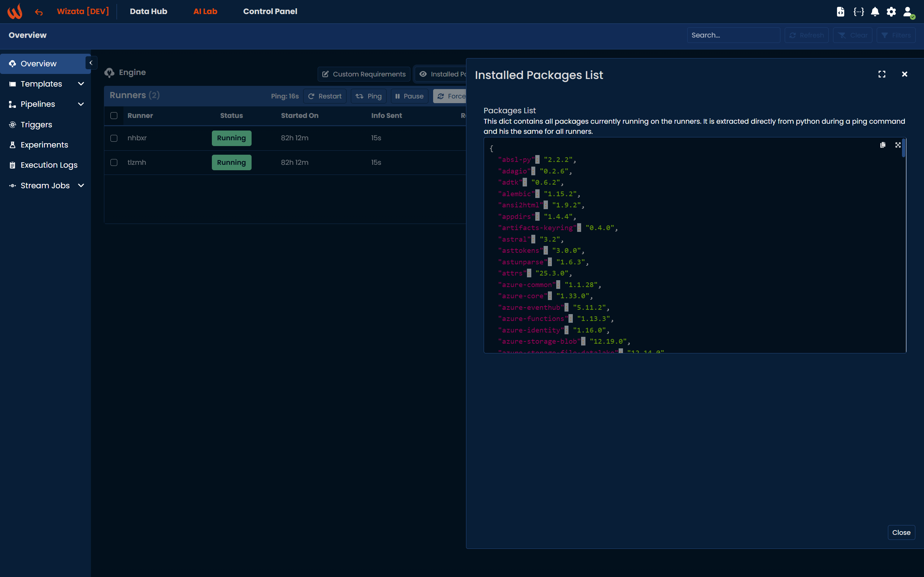Open Execution Logs in the sidebar
This screenshot has height=577, width=924.
[48, 165]
